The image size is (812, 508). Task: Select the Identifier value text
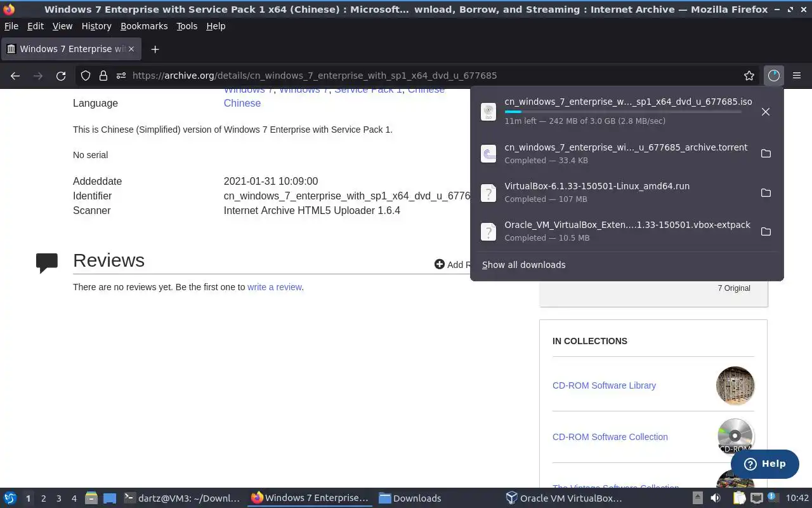coord(347,196)
